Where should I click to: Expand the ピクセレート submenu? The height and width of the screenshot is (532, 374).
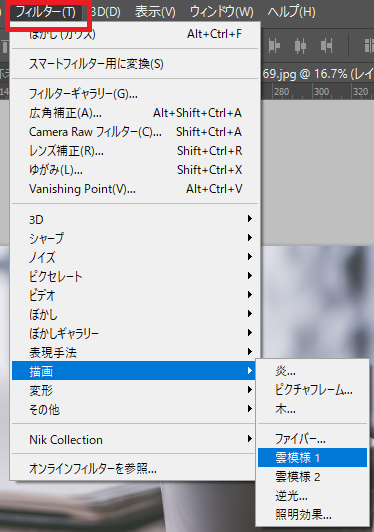135,276
